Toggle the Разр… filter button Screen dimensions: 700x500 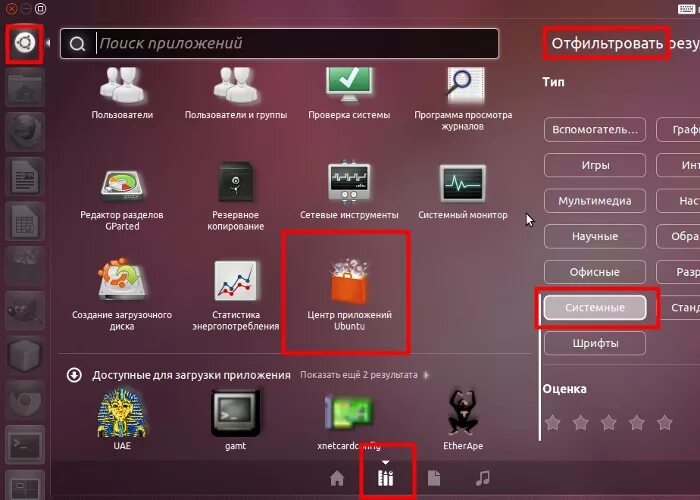[x=678, y=272]
